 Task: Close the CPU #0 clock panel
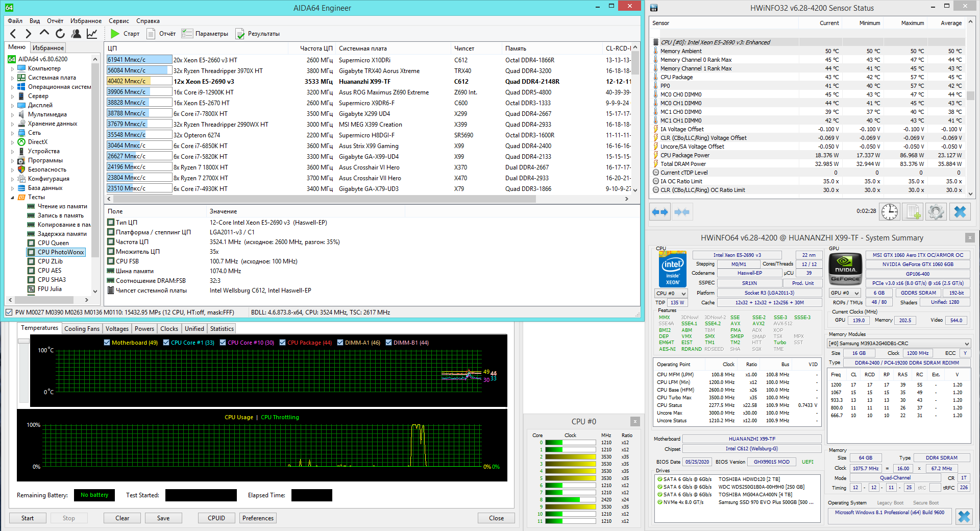(635, 421)
